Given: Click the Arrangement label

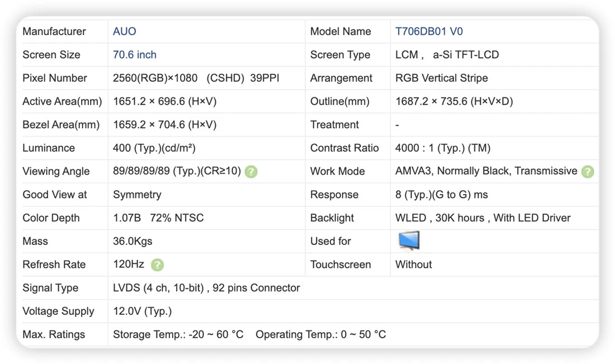Looking at the screenshot, I should (x=341, y=78).
